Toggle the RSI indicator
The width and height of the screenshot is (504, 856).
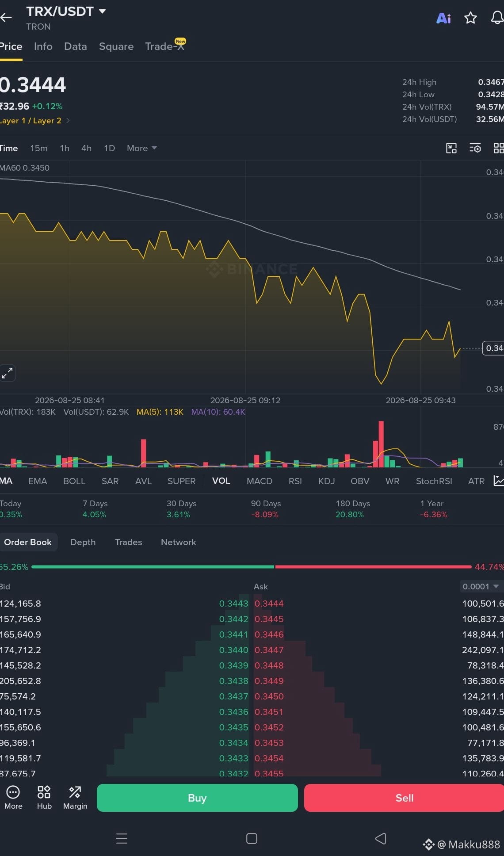[295, 481]
